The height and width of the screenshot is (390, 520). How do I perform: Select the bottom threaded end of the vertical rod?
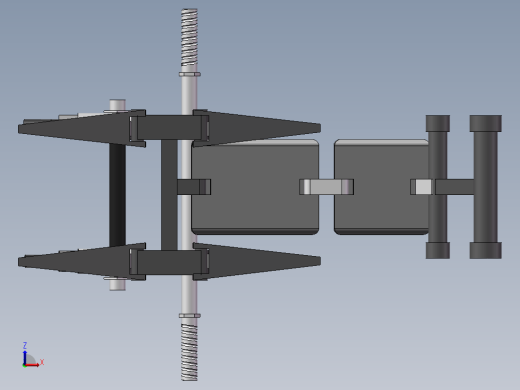(189, 352)
